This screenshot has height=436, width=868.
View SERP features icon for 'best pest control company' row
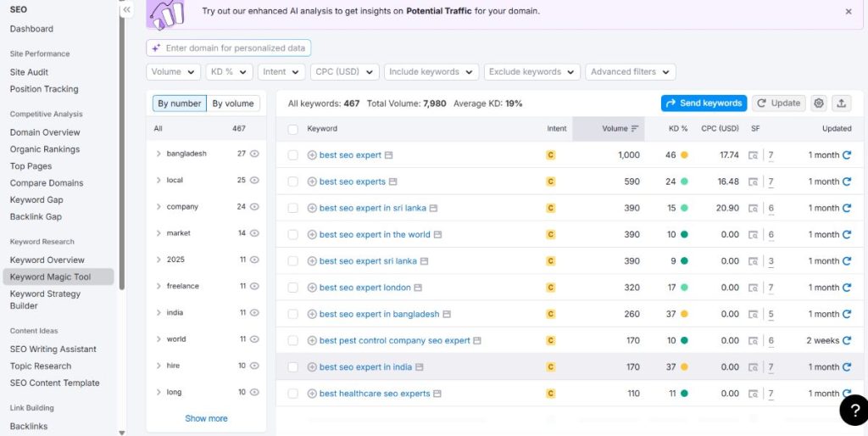(753, 341)
